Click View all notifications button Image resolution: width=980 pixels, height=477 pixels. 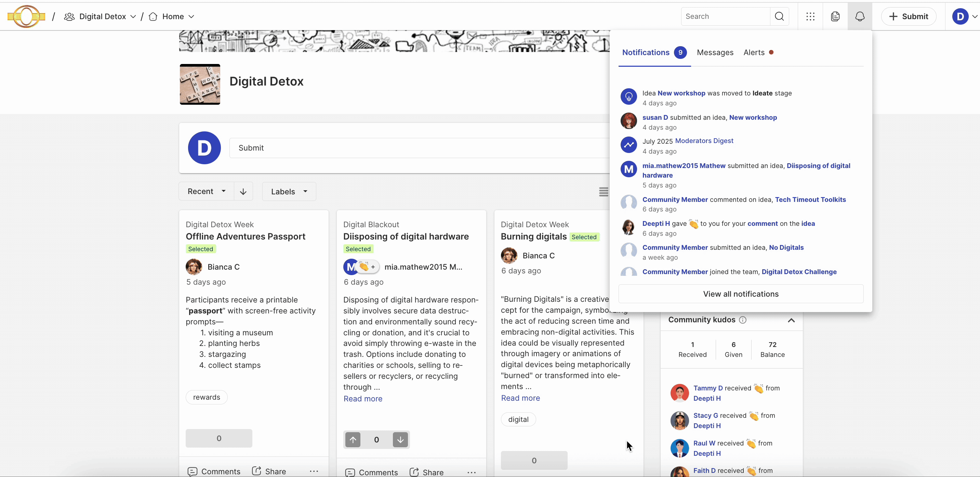pyautogui.click(x=741, y=294)
